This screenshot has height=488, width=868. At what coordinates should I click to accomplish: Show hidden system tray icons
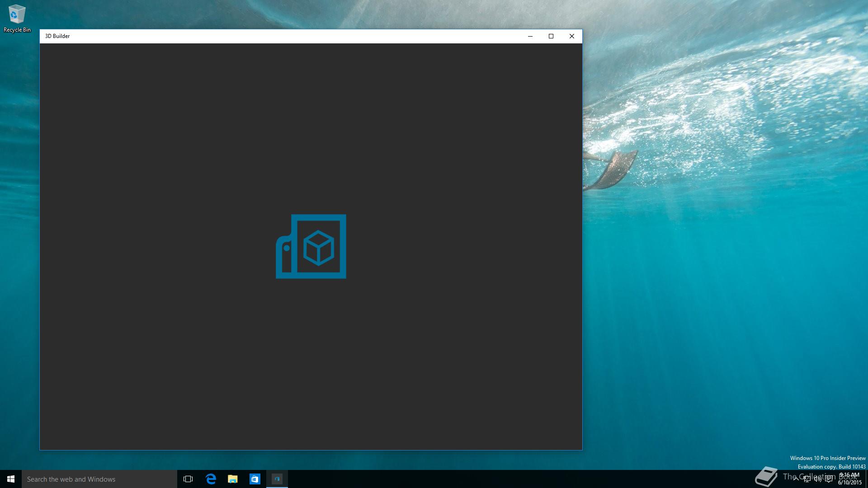click(796, 479)
